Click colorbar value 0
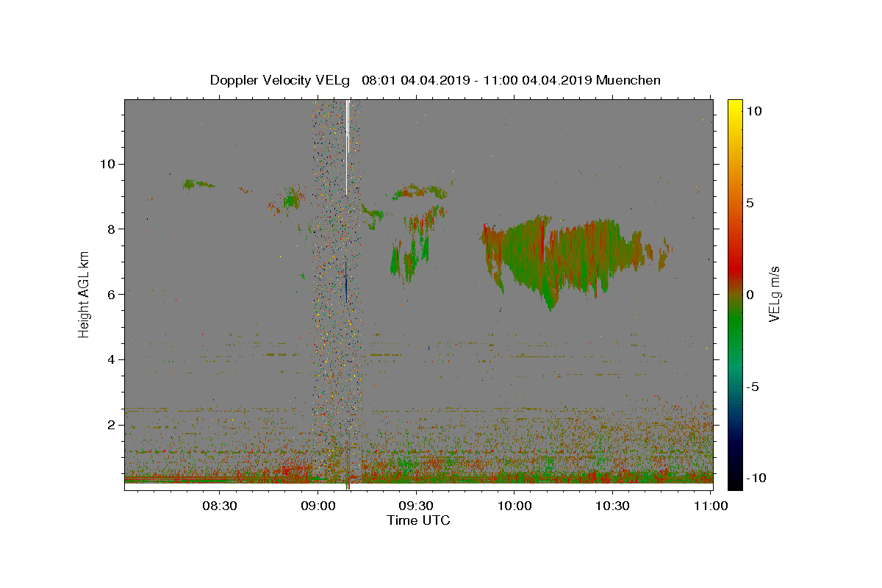882x588 pixels. [750, 295]
